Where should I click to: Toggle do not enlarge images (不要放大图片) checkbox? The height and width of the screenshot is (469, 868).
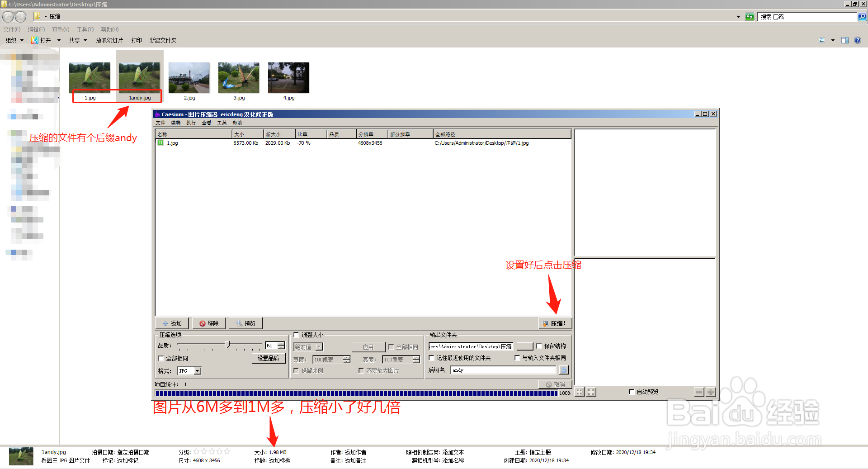[x=361, y=370]
